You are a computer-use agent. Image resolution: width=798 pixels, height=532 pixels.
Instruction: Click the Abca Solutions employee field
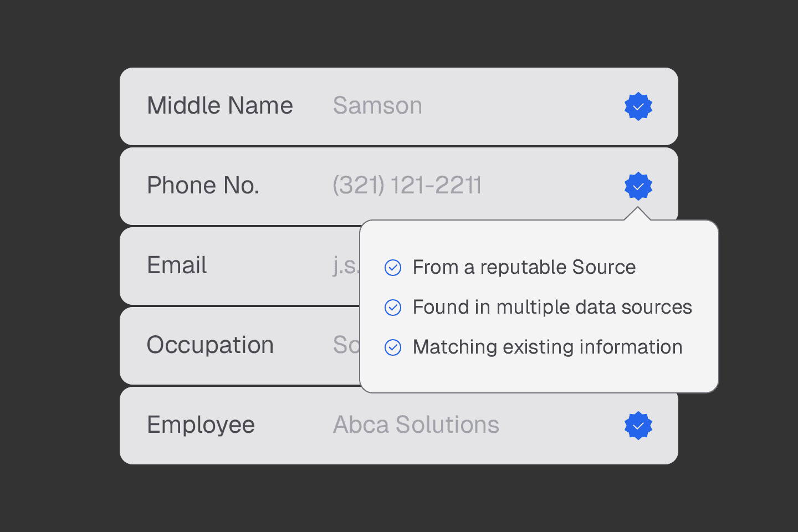click(416, 425)
